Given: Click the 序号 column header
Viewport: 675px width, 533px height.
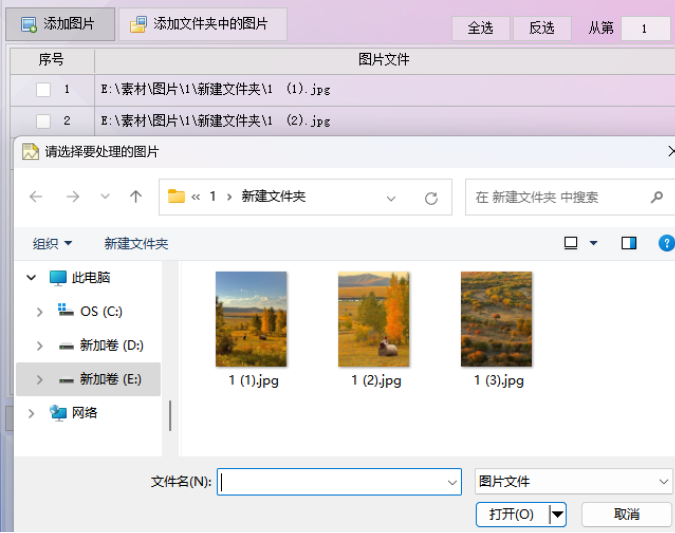Looking at the screenshot, I should [52, 60].
